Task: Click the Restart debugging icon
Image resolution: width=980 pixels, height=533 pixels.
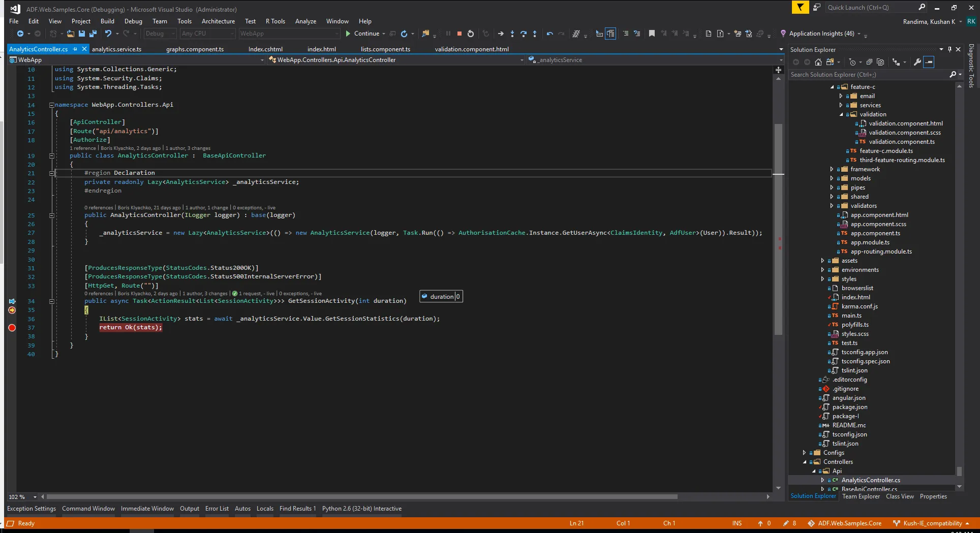Action: [471, 34]
